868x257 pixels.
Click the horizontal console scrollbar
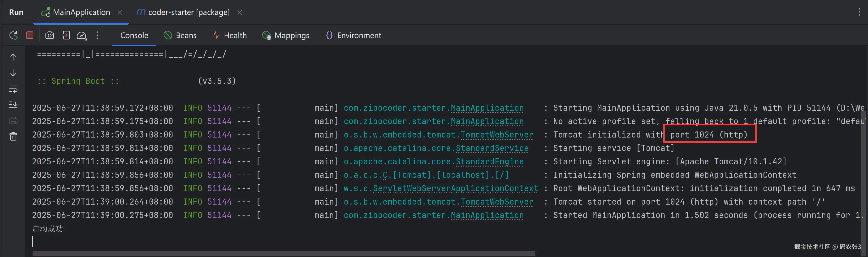(x=283, y=254)
